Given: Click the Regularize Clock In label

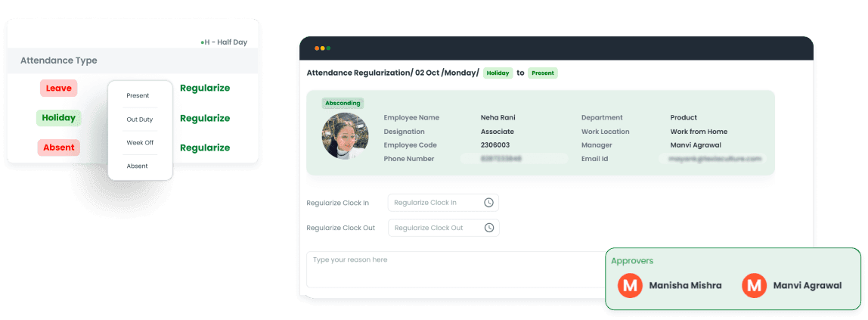Looking at the screenshot, I should [338, 203].
